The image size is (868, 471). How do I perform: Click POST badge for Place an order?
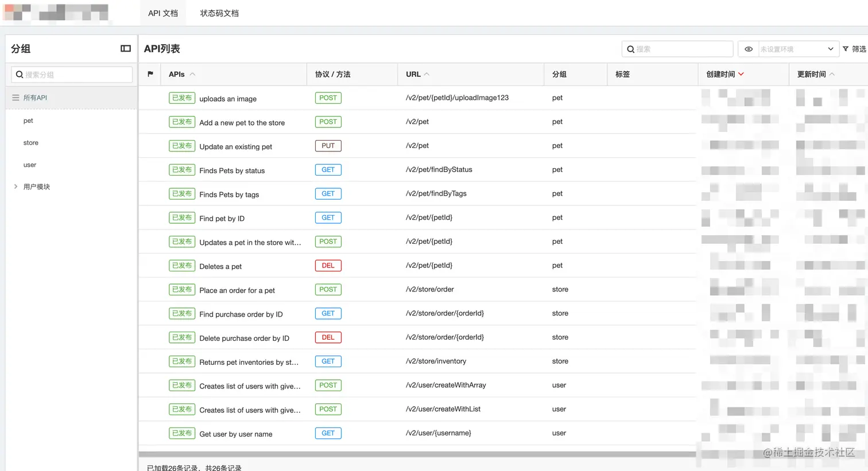click(x=328, y=290)
